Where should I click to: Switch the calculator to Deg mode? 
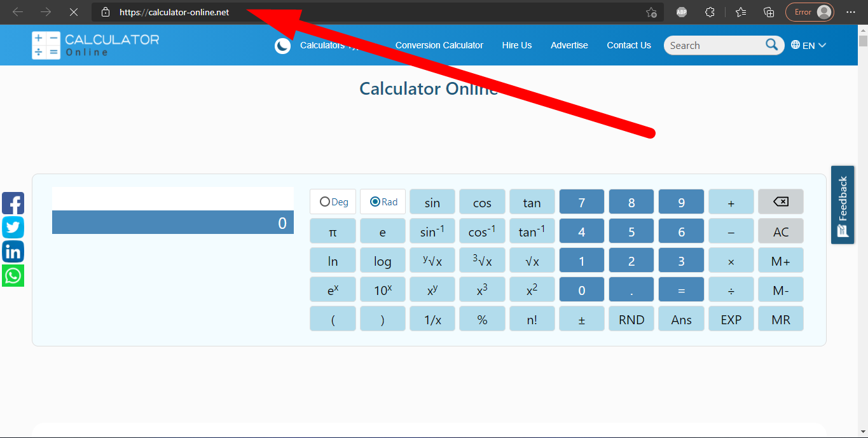pos(332,202)
